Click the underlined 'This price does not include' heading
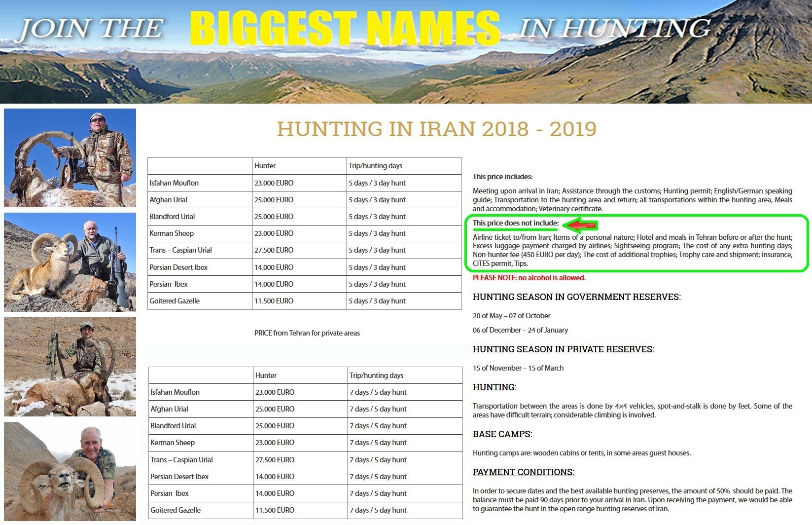The image size is (812, 525). [x=515, y=223]
